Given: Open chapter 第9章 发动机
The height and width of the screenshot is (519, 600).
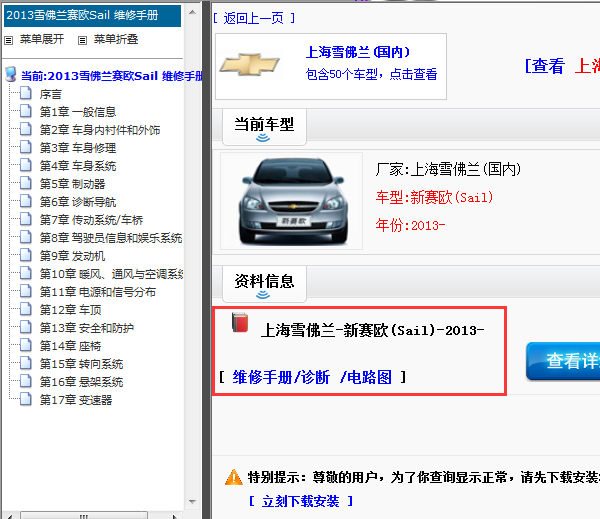Looking at the screenshot, I should [x=72, y=256].
